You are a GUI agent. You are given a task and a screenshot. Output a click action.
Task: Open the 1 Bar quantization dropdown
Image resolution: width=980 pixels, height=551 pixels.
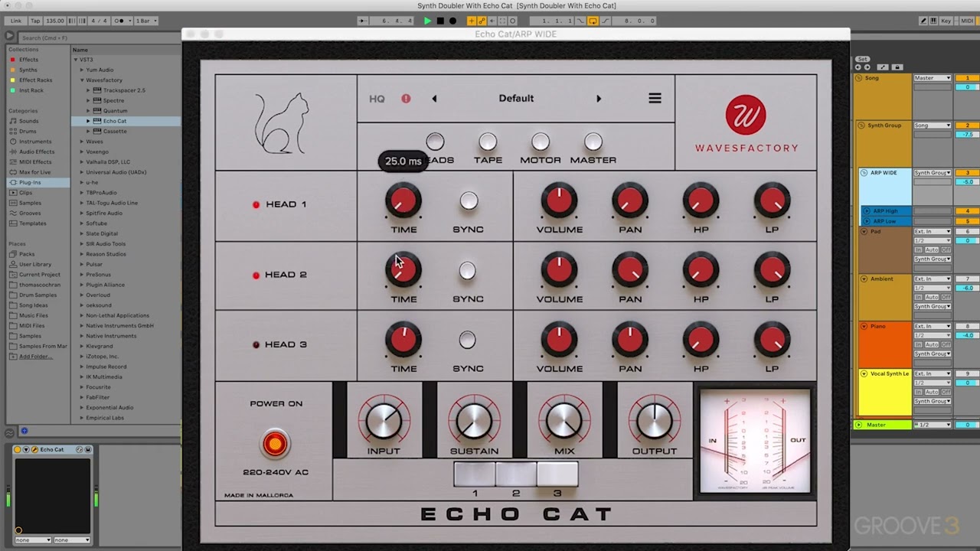(x=145, y=21)
